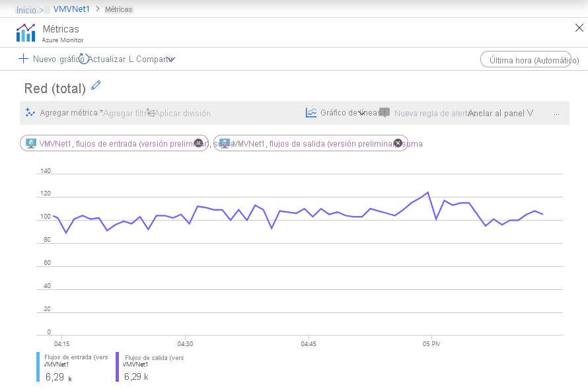Open the more options ellipsis menu

coord(557,113)
